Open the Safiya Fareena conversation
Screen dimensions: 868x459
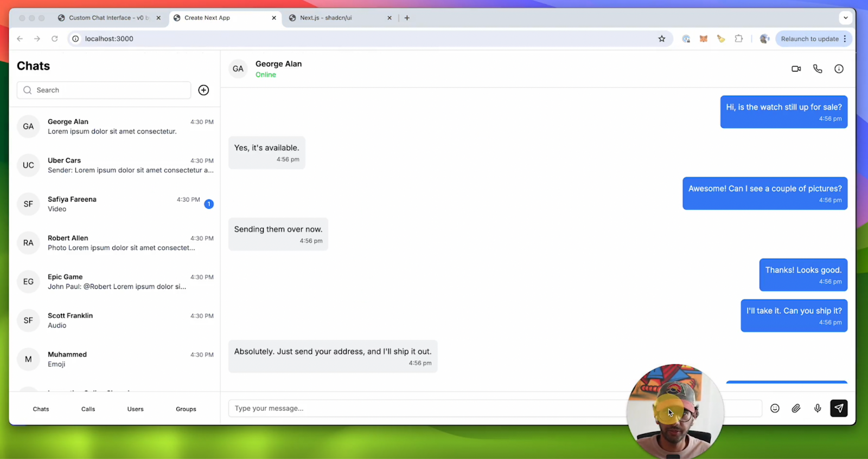pyautogui.click(x=115, y=204)
